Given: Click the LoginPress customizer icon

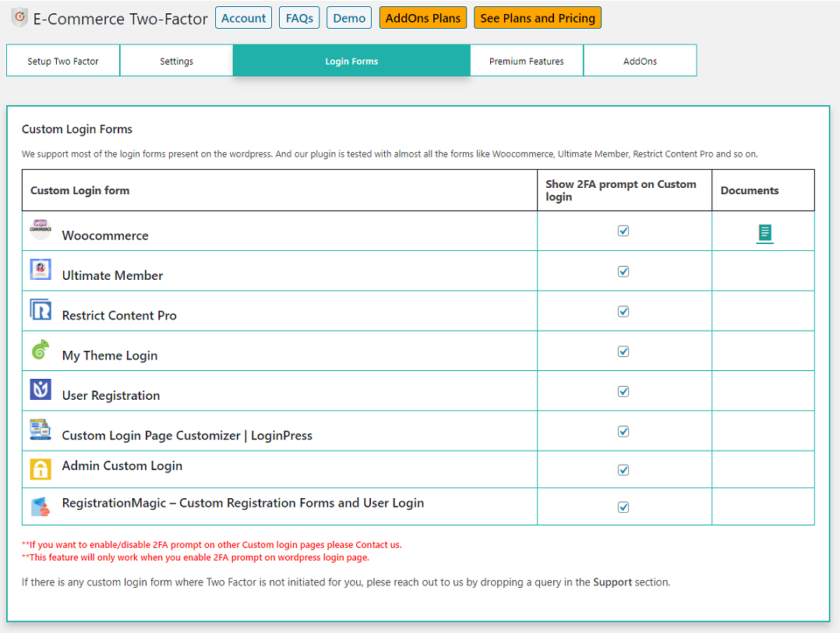Looking at the screenshot, I should 41,430.
